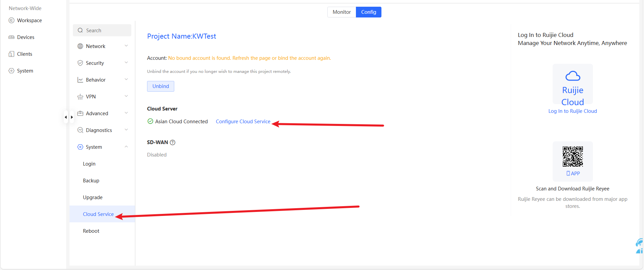Click the Ruijie Cloud icon tile
The width and height of the screenshot is (644, 270).
(572, 84)
